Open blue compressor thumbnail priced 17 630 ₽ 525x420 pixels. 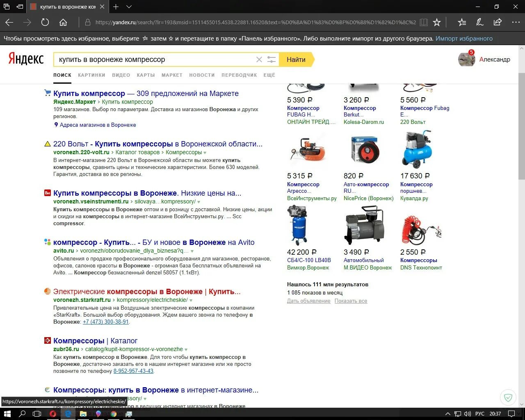(x=417, y=149)
